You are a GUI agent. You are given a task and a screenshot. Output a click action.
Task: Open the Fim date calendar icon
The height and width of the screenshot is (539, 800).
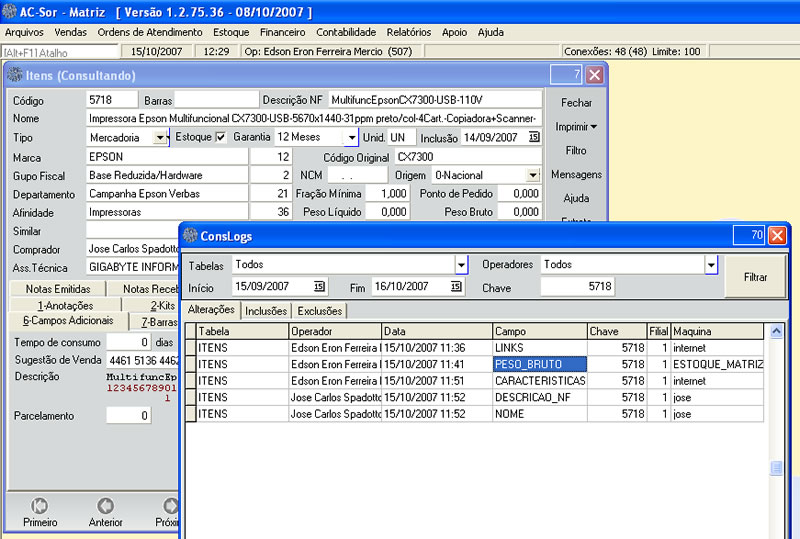pyautogui.click(x=457, y=286)
